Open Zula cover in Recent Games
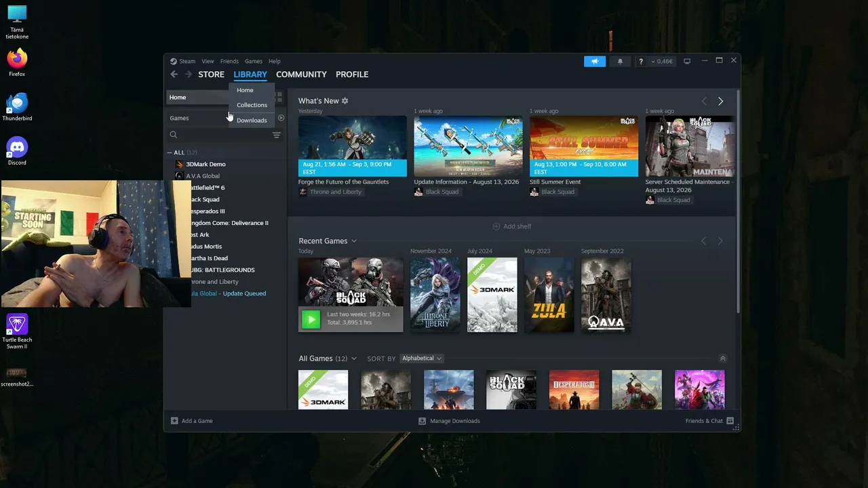The height and width of the screenshot is (488, 868). point(549,295)
